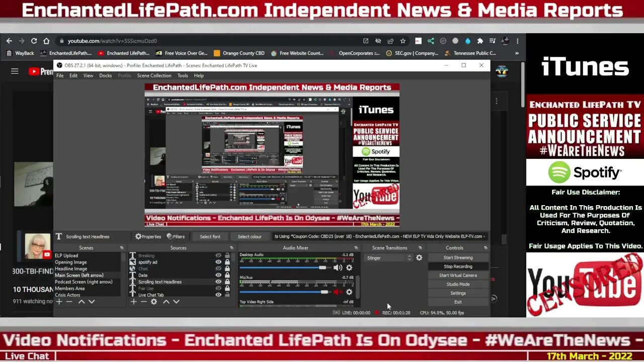Open Desktop Audio gear settings
Screen dimensions: 644x362
[x=349, y=267]
